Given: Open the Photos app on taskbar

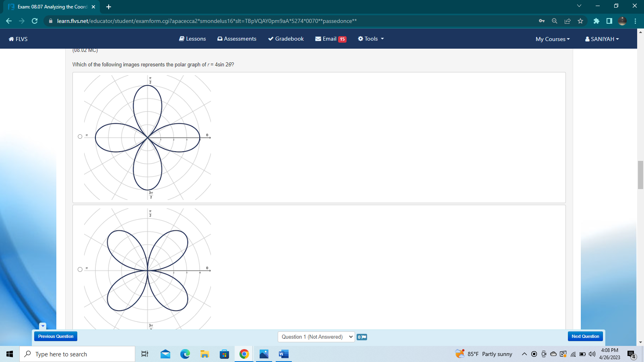Looking at the screenshot, I should [264, 354].
